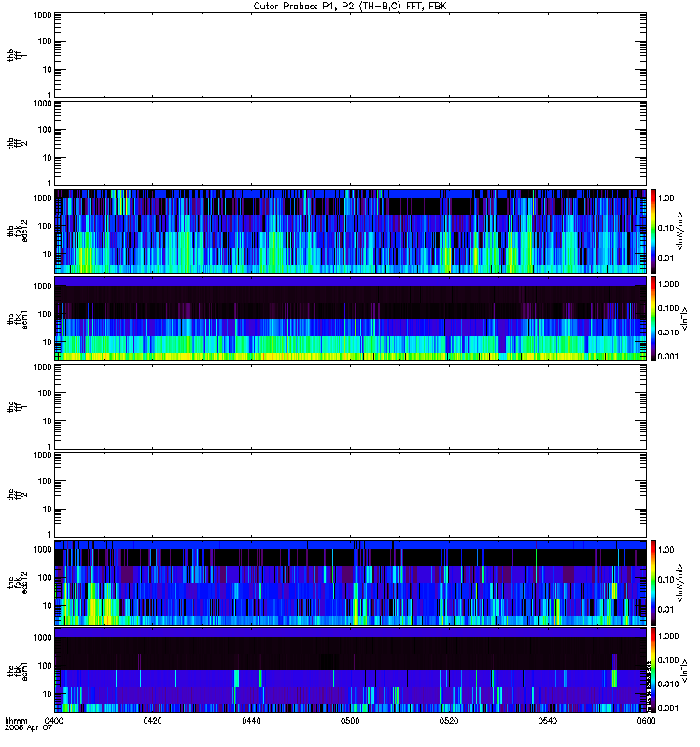Click the thb fbk edc12 color bar
The height and width of the screenshot is (747, 700).
(653, 231)
